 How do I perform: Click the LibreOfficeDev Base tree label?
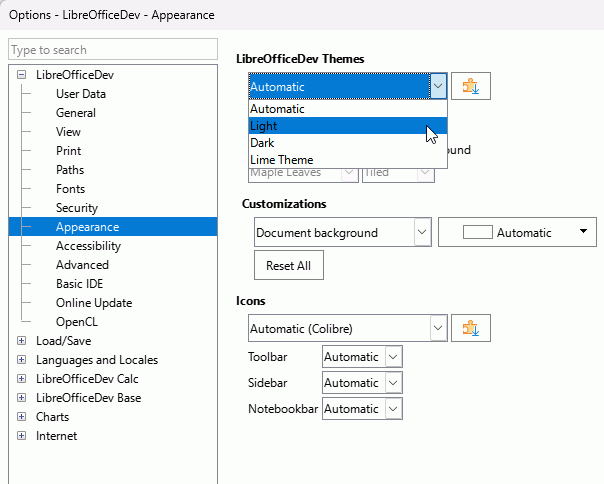89,398
